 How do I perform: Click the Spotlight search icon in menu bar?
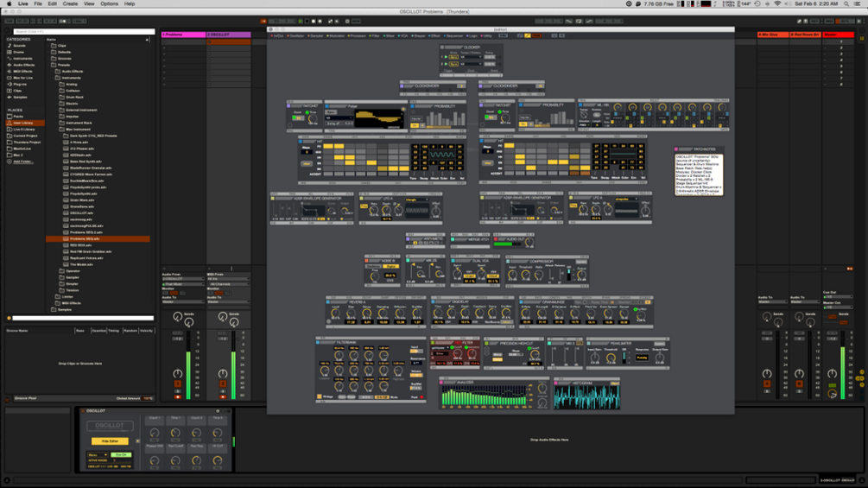(x=846, y=3)
